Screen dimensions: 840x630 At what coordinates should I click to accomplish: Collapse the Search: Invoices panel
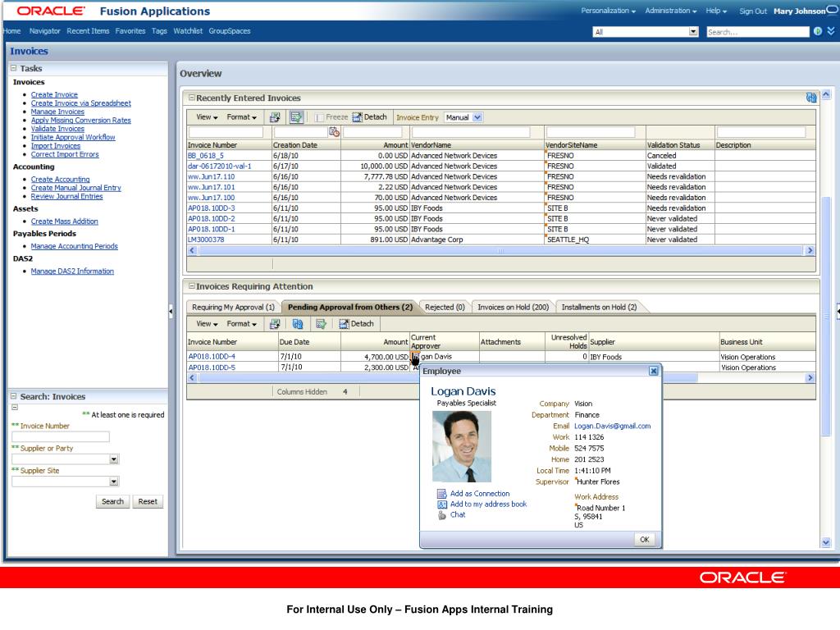(x=14, y=396)
